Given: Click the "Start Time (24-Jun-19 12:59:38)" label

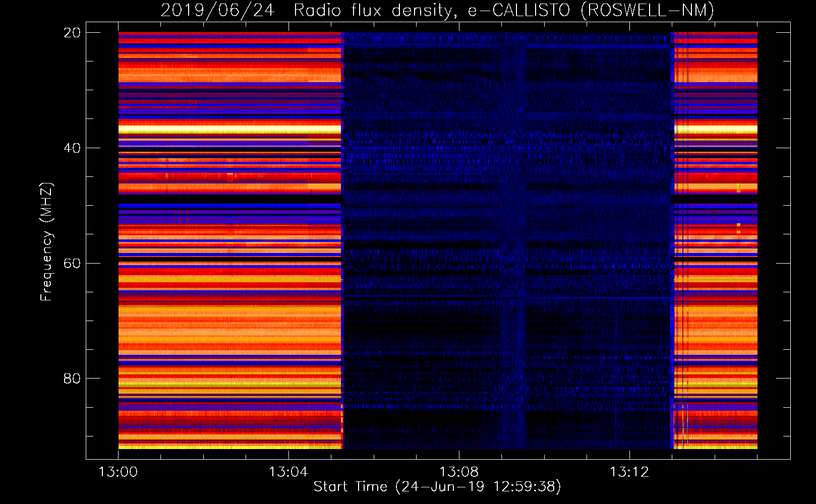Looking at the screenshot, I should (x=437, y=487).
